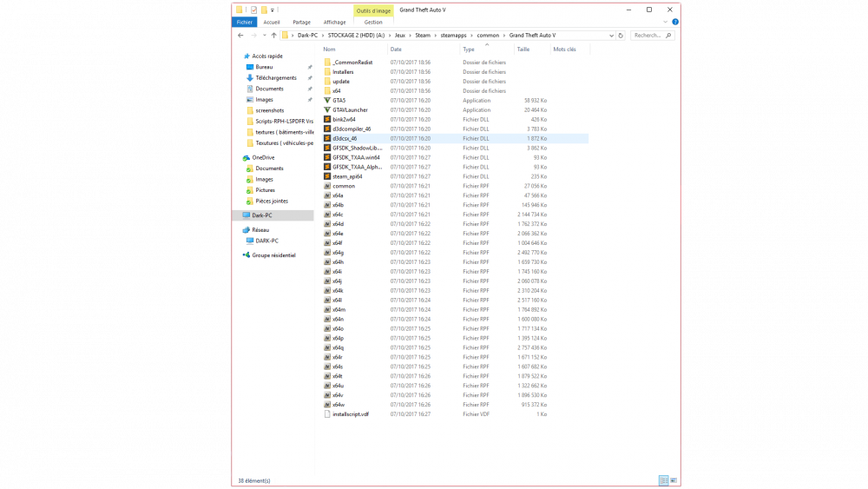Open Pièces jointes under OneDrive

coord(271,201)
